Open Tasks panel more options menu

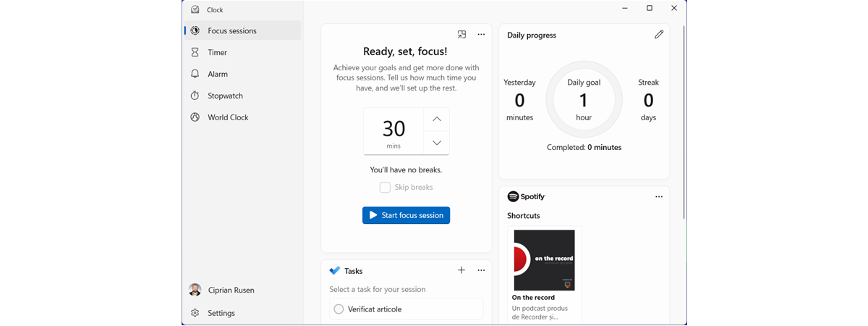(x=481, y=270)
